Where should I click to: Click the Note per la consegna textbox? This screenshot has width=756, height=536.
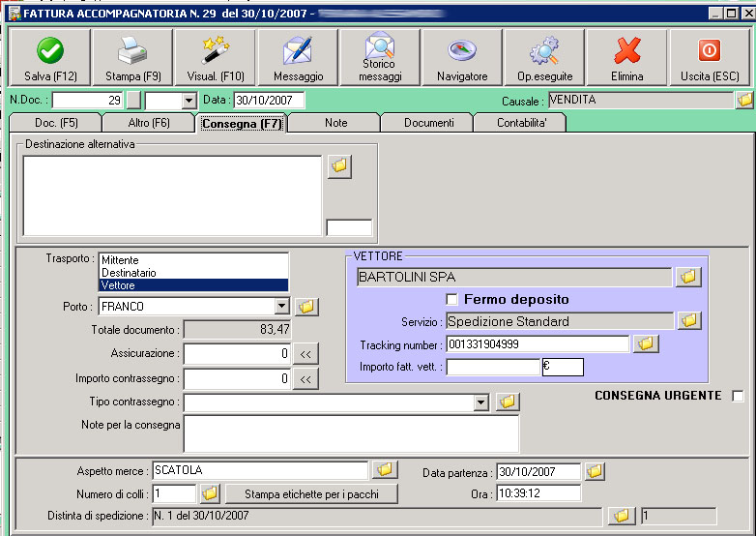tap(352, 433)
